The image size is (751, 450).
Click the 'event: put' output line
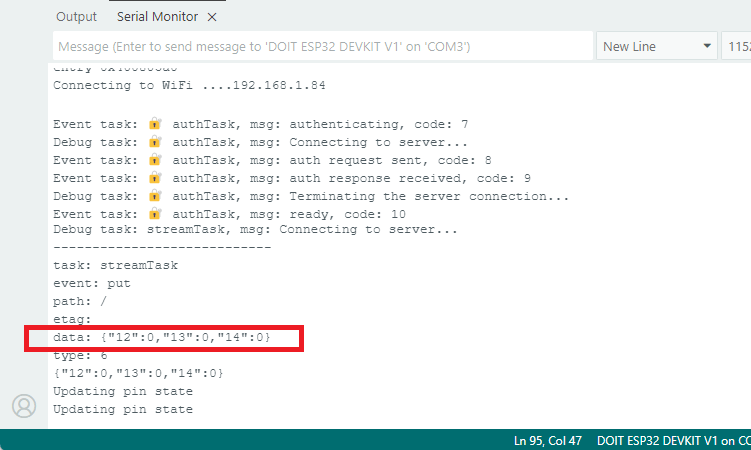coord(92,284)
